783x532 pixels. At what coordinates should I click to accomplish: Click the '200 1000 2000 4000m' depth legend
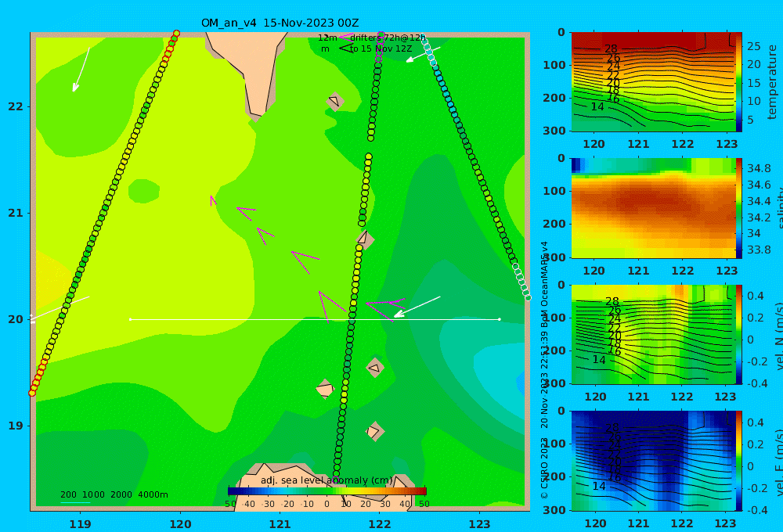tap(114, 494)
